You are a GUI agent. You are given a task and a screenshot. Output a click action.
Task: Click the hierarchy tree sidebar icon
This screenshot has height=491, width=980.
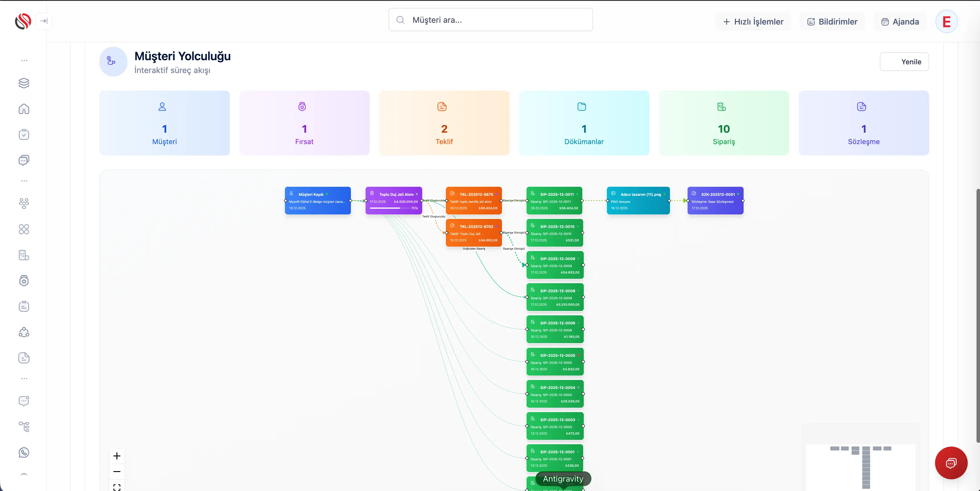(24, 427)
